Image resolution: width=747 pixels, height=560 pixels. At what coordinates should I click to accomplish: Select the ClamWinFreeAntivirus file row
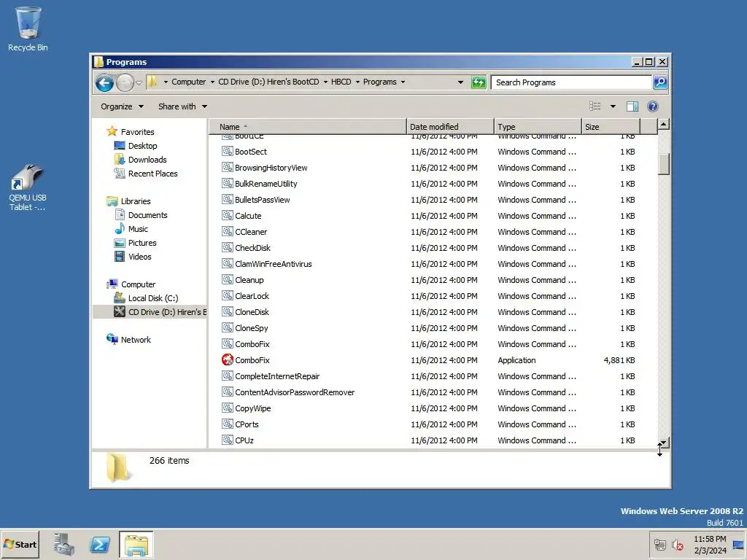[x=433, y=264]
